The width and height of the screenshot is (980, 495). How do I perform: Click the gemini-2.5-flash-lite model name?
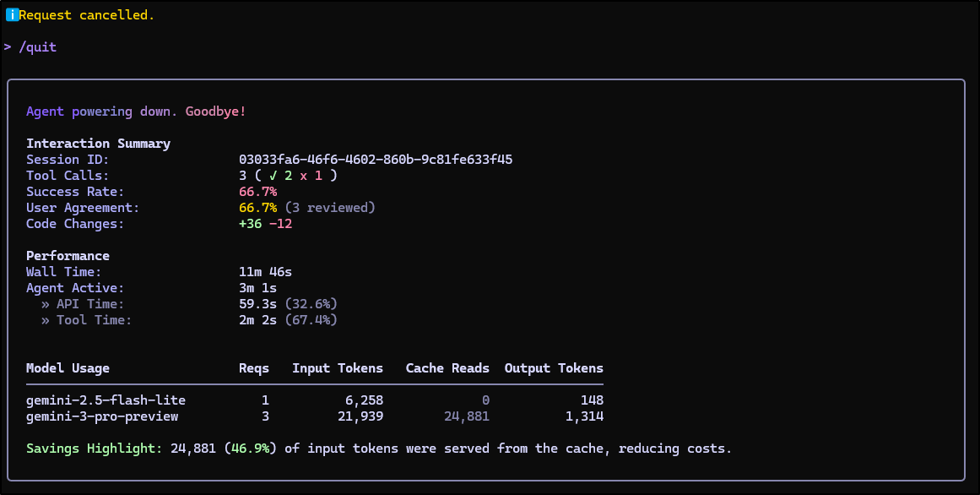pos(106,400)
